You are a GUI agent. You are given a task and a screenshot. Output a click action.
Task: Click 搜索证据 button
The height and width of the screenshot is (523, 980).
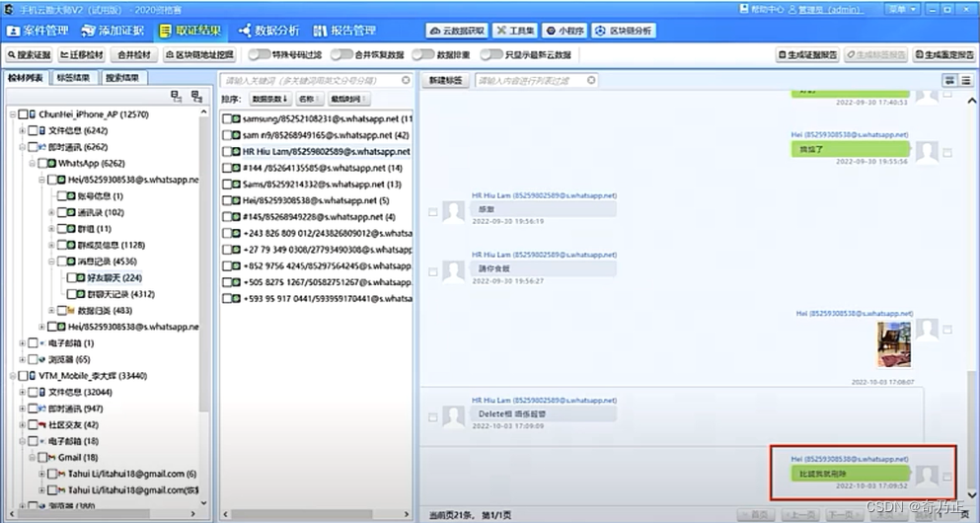(x=30, y=55)
